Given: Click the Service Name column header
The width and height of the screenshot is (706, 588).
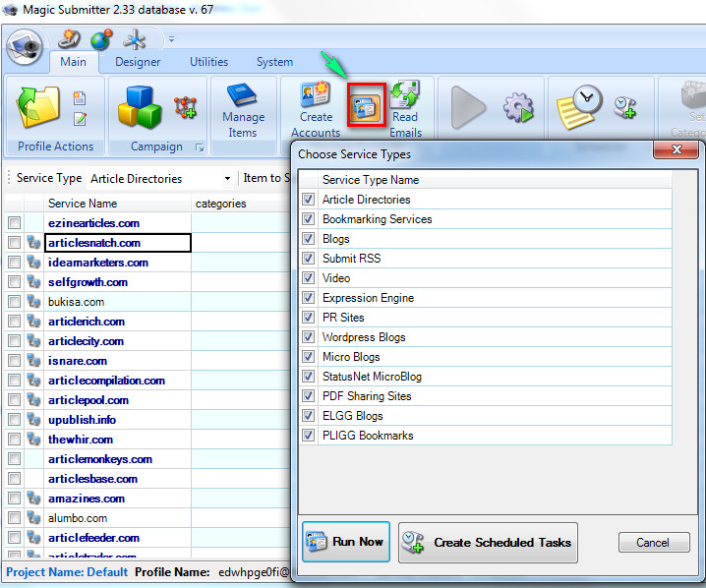Looking at the screenshot, I should pos(118,204).
